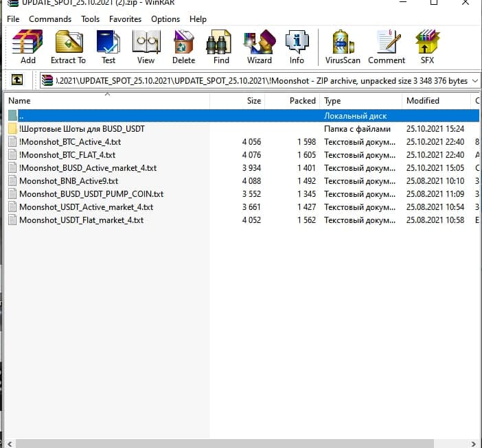Click the Add archive toolbar icon
This screenshot has height=448, width=482.
pyautogui.click(x=27, y=47)
